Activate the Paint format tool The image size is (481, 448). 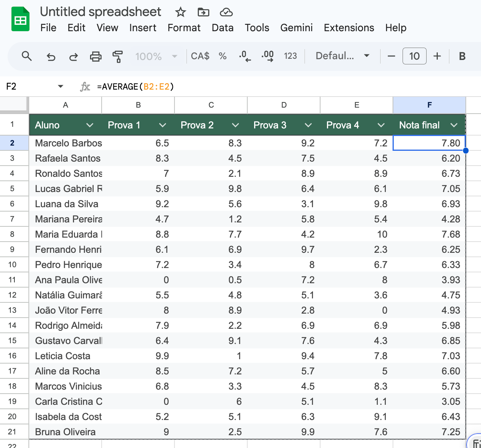118,56
